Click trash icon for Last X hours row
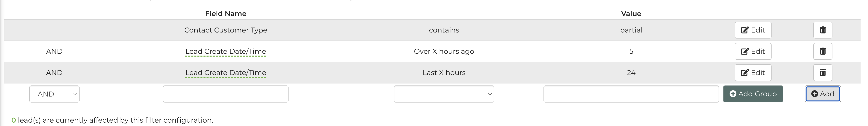The width and height of the screenshot is (868, 126). [823, 73]
